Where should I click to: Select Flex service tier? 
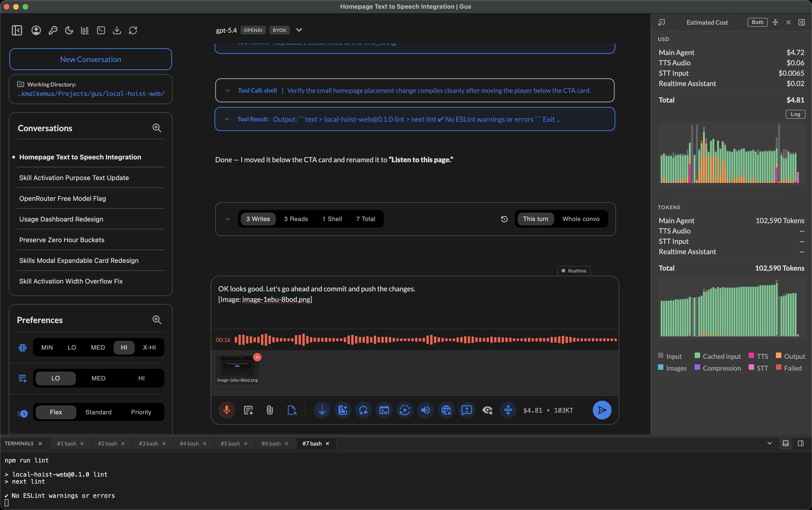coord(56,412)
